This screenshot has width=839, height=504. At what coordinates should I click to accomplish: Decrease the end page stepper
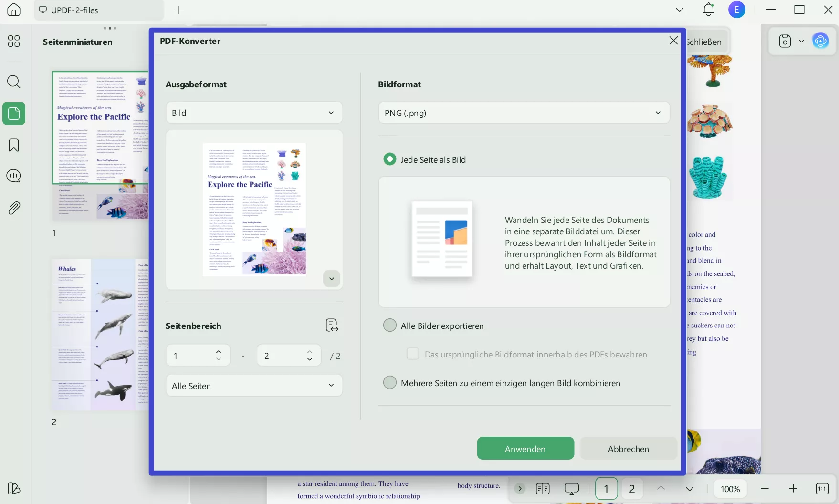click(310, 359)
